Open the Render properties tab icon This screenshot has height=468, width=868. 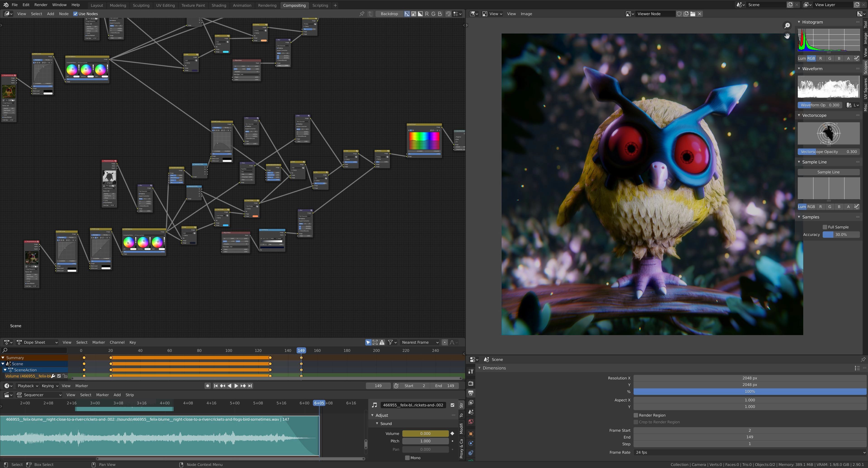click(471, 383)
